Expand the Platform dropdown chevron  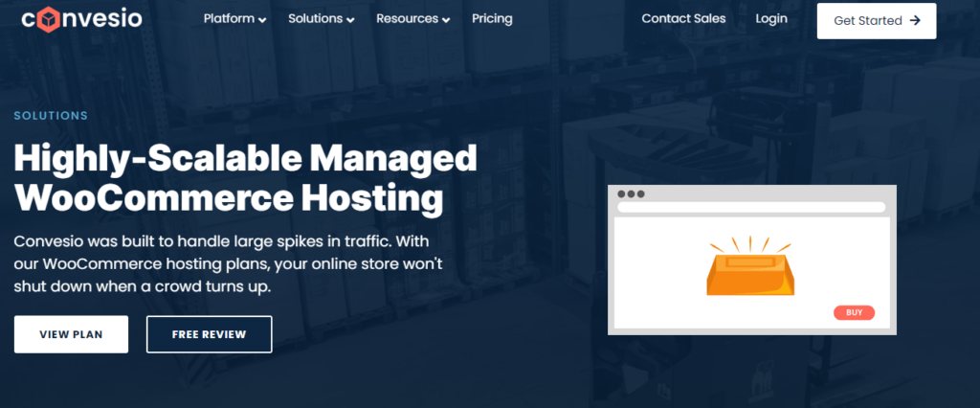coord(263,20)
